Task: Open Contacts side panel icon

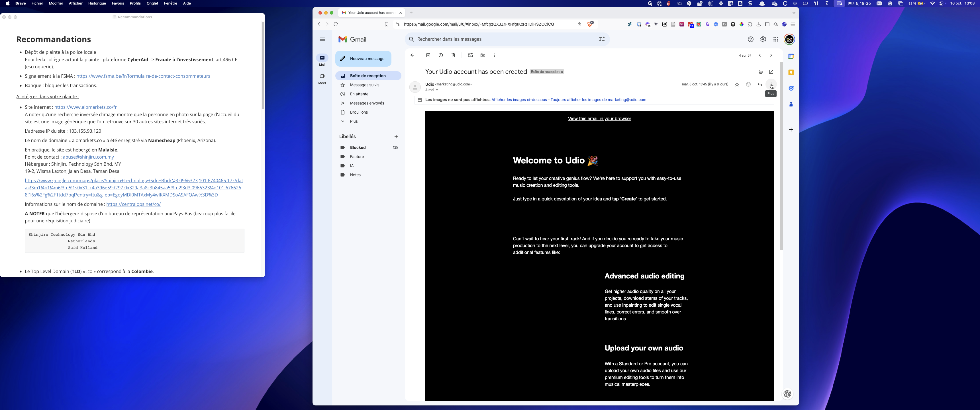Action: point(791,104)
